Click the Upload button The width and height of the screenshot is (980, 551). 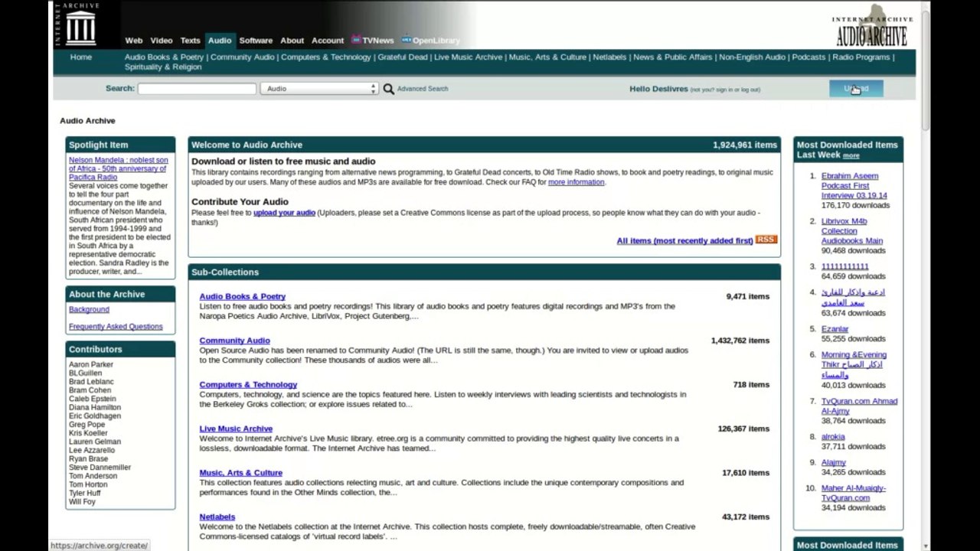[x=856, y=89]
